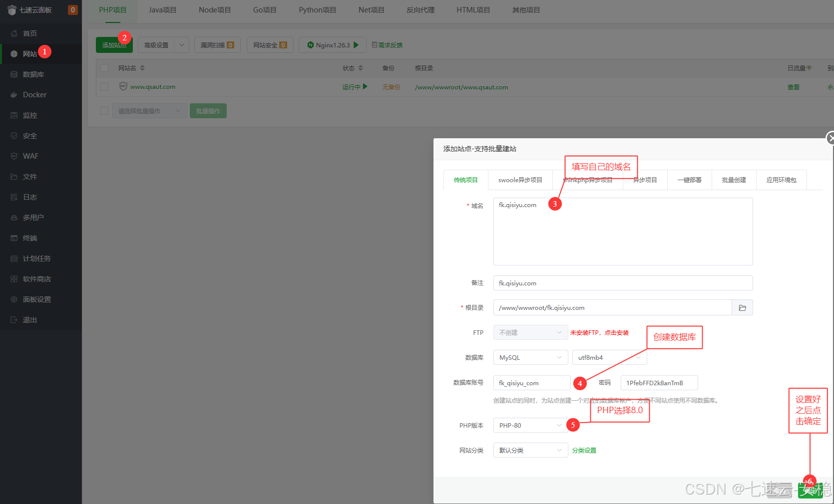This screenshot has width=834, height=504.
Task: Click the 网站安全 button
Action: click(270, 45)
